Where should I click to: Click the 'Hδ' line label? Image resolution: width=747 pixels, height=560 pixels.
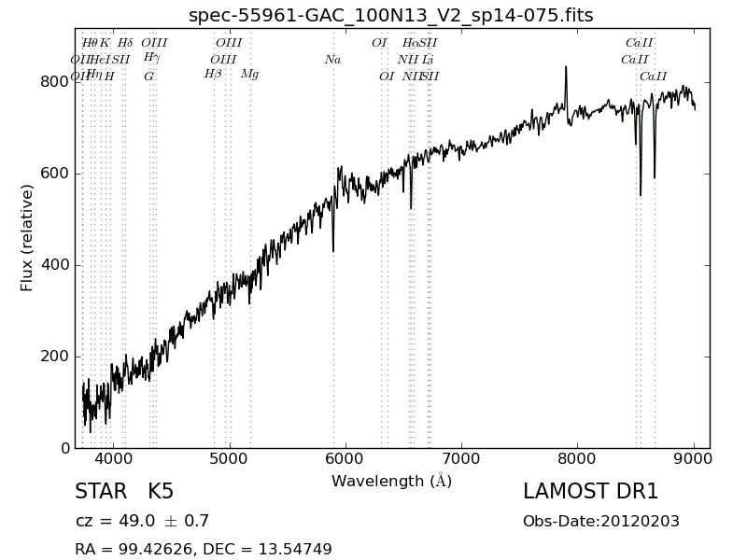pyautogui.click(x=125, y=43)
